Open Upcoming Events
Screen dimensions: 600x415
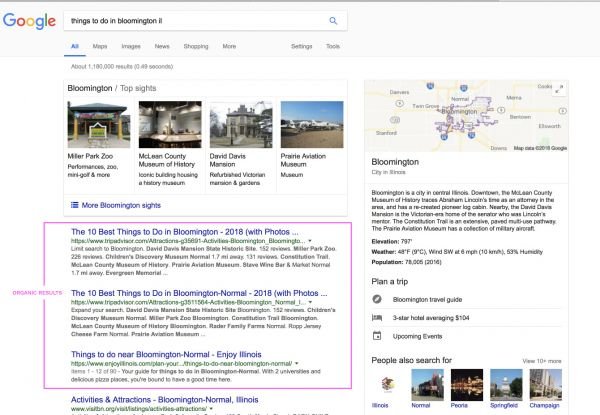point(417,336)
